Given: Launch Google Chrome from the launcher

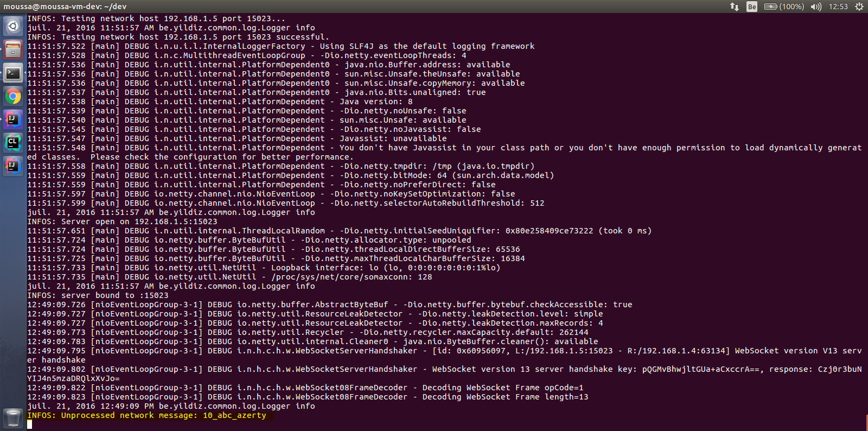Looking at the screenshot, I should pyautogui.click(x=13, y=96).
